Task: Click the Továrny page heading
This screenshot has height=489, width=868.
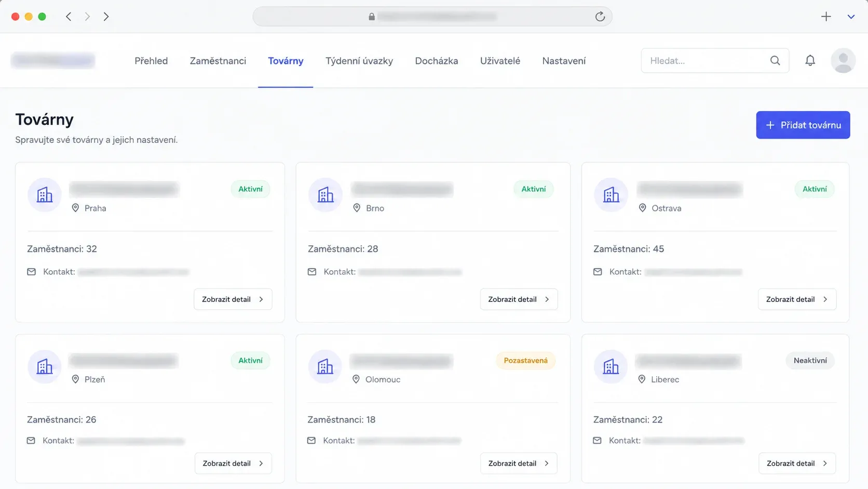Action: pos(44,120)
